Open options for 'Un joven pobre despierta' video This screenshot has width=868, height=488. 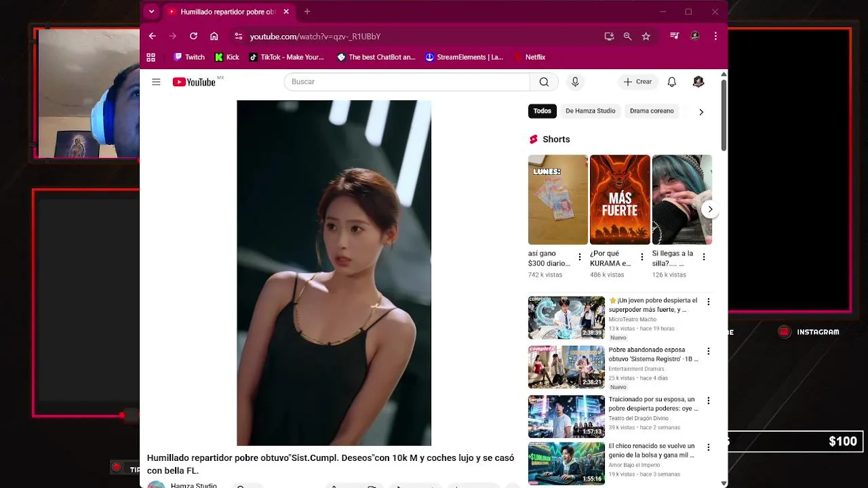tap(709, 302)
